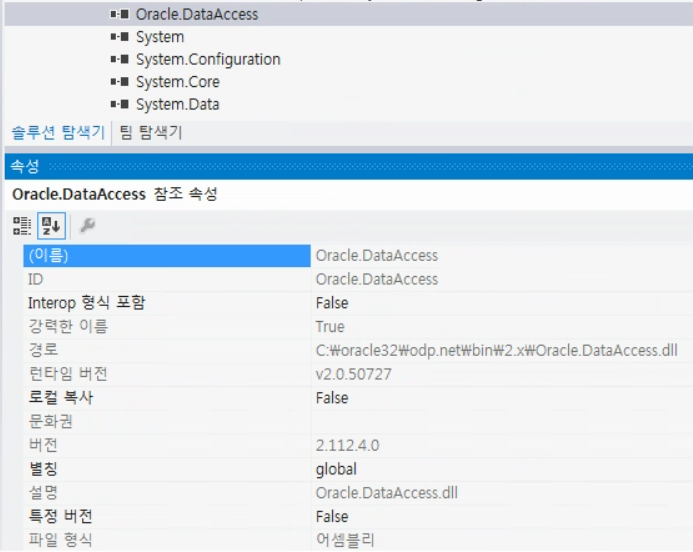Select the Categorized view icon in Properties toolbar
Viewport: 693px width, 552px height.
pos(22,226)
